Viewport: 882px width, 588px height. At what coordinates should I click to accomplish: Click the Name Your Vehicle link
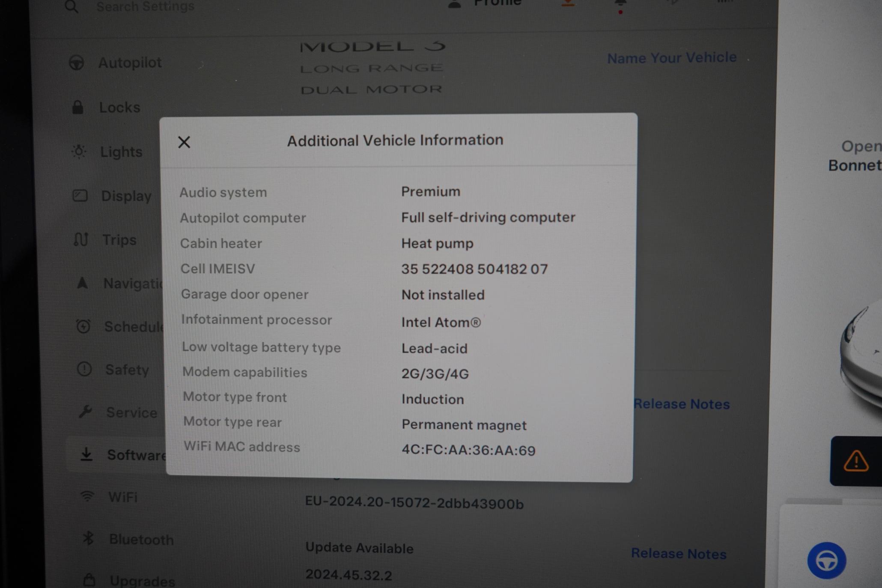pos(672,58)
